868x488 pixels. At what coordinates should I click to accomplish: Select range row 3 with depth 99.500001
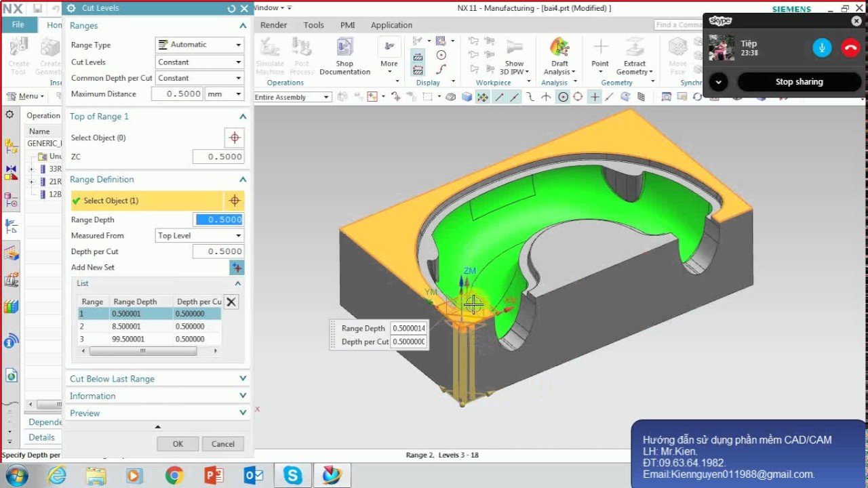[150, 339]
